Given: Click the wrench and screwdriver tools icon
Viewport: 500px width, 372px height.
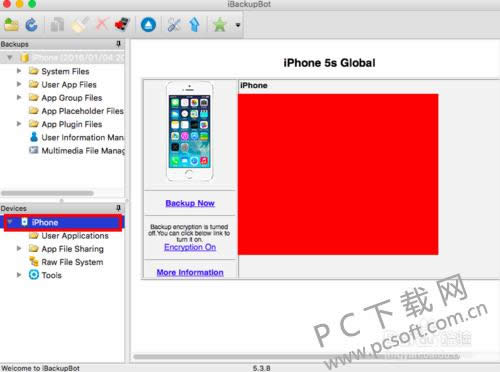Looking at the screenshot, I should tap(174, 25).
